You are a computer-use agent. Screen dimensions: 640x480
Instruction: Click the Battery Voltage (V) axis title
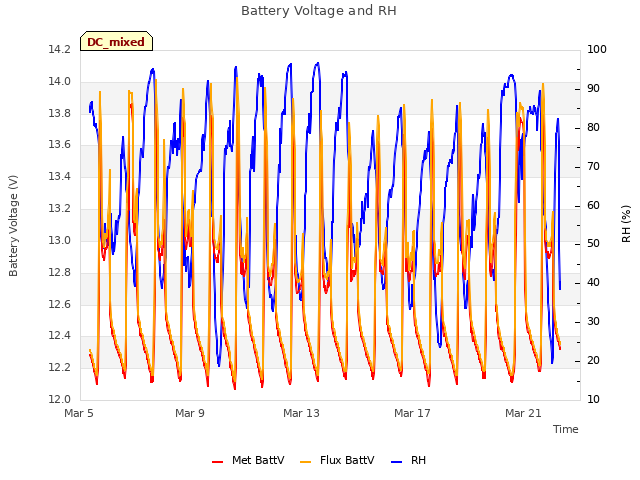(13, 226)
